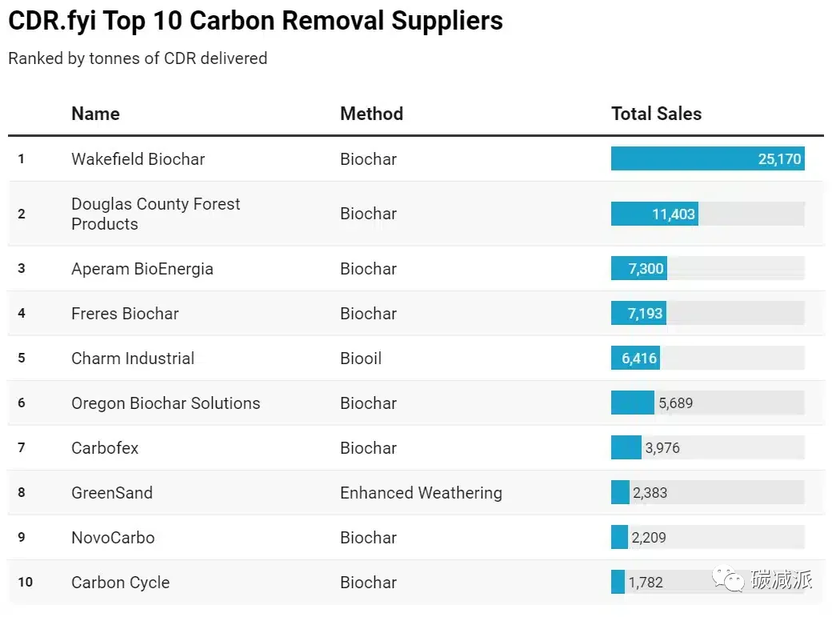Click the Total Sales column header
The height and width of the screenshot is (617, 840).
(x=656, y=114)
